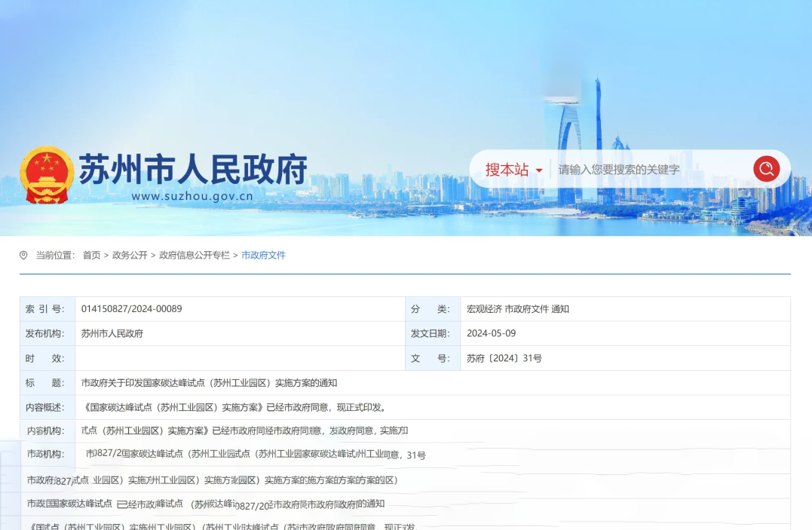Click the 内容概述 summary text
Viewport: 812px width, 530px height.
[x=234, y=407]
